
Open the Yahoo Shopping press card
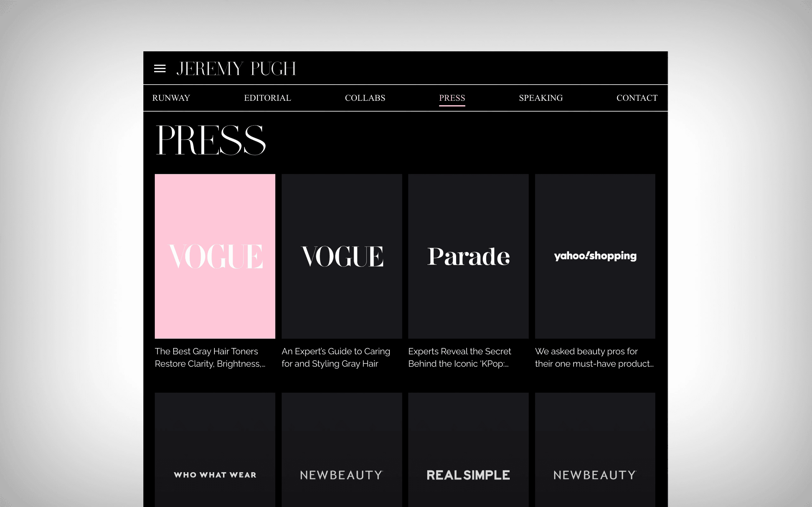(595, 256)
